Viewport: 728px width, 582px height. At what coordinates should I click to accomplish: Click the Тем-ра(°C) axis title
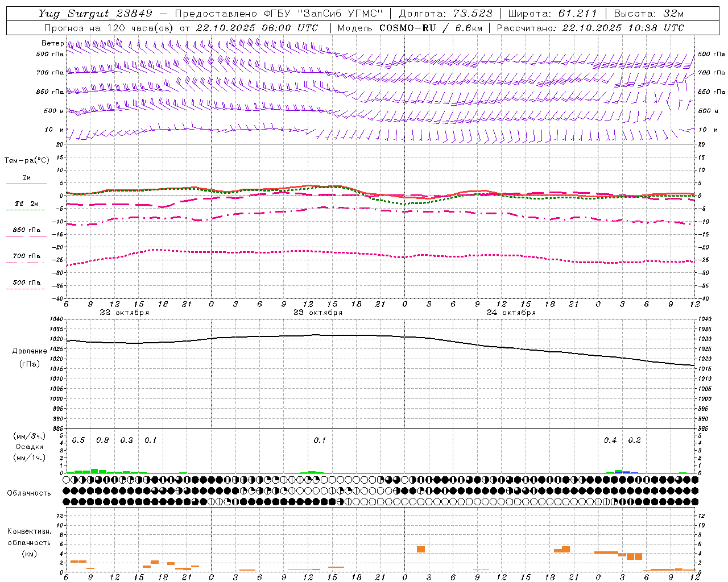tap(27, 161)
